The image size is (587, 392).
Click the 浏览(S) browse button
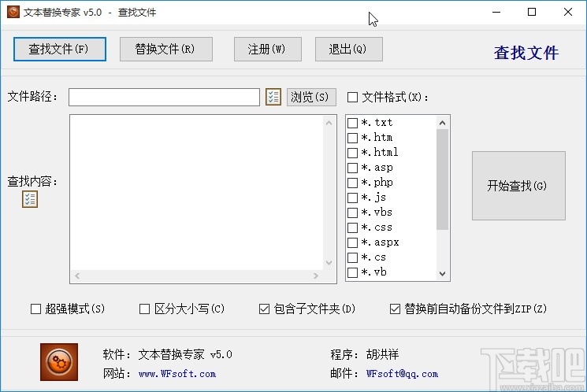[x=311, y=98]
